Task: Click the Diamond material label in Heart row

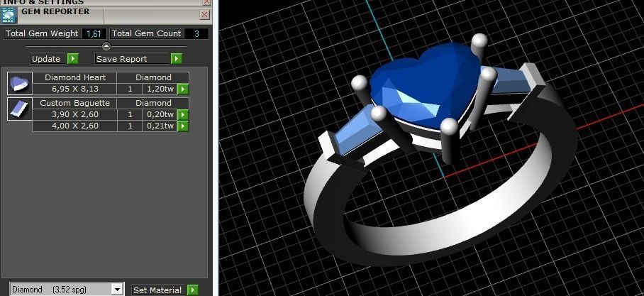Action: pos(153,77)
